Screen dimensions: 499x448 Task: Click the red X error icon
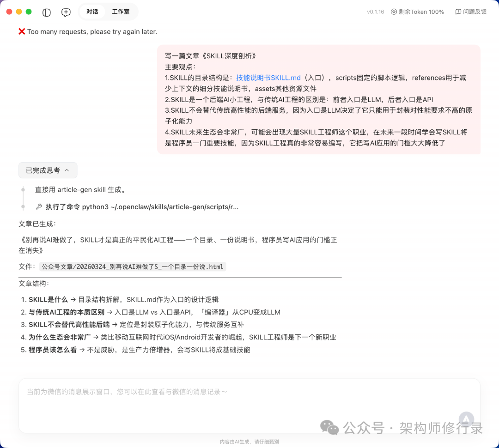tap(22, 31)
